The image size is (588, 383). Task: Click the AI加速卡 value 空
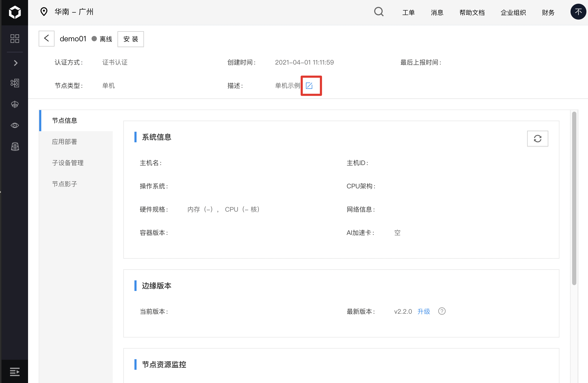tap(397, 233)
